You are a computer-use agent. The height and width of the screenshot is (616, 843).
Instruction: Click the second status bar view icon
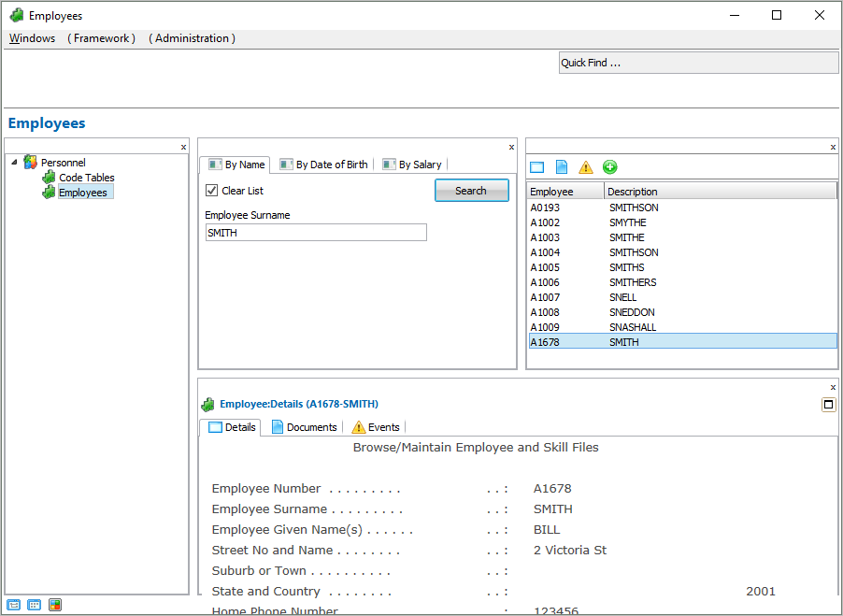coord(35,605)
